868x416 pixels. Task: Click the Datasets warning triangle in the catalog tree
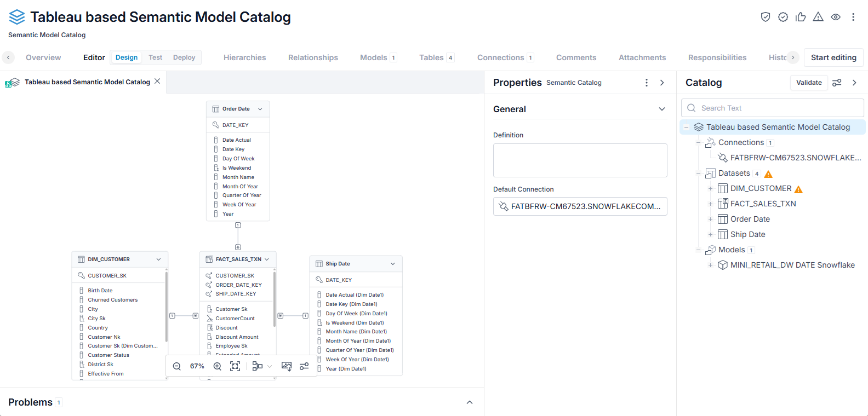click(x=768, y=174)
